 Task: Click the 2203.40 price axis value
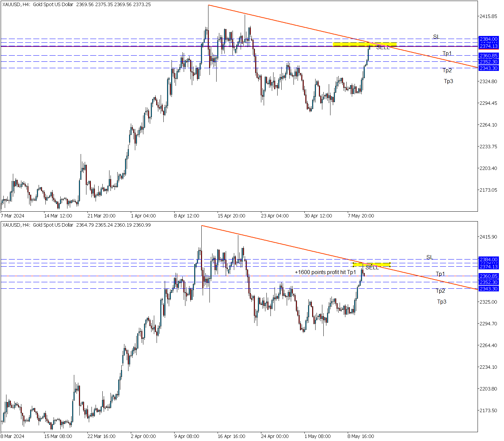click(x=488, y=168)
